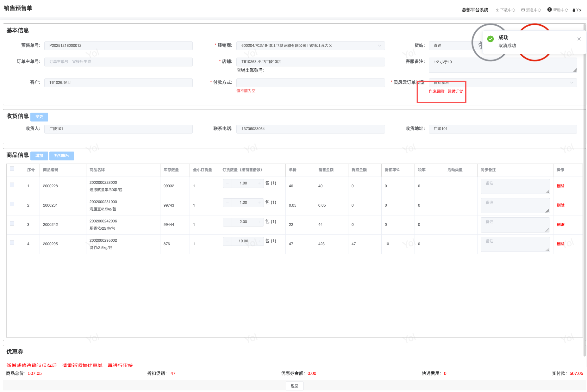This screenshot has height=392, width=587.
Task: Close the 成功 notification popup
Action: (579, 39)
